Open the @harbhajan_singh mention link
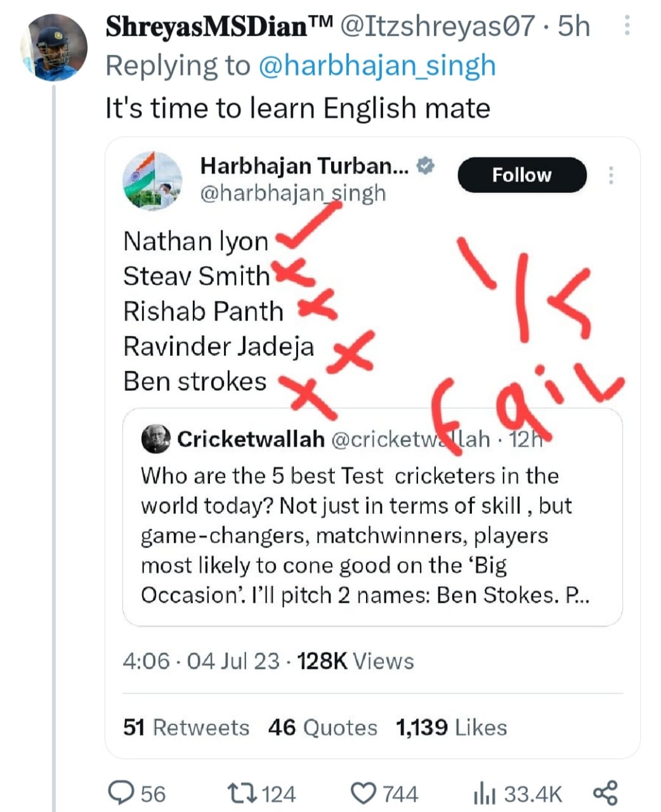The width and height of the screenshot is (661, 812). tap(377, 66)
